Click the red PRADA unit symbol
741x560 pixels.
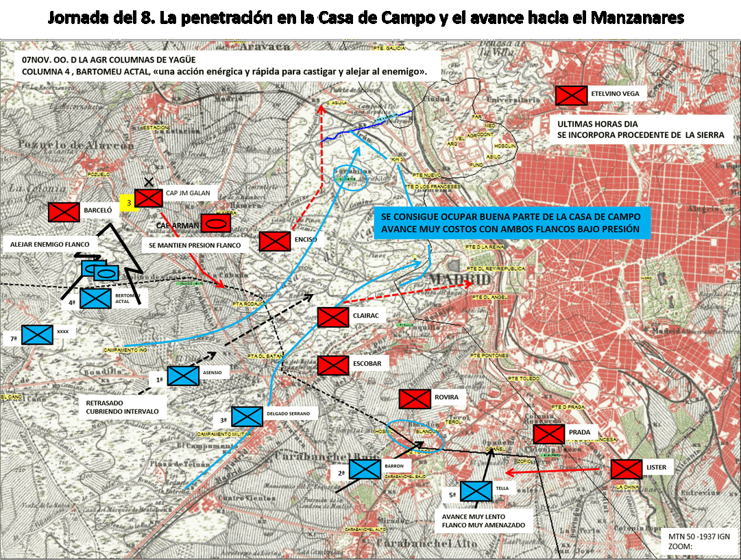pyautogui.click(x=548, y=434)
